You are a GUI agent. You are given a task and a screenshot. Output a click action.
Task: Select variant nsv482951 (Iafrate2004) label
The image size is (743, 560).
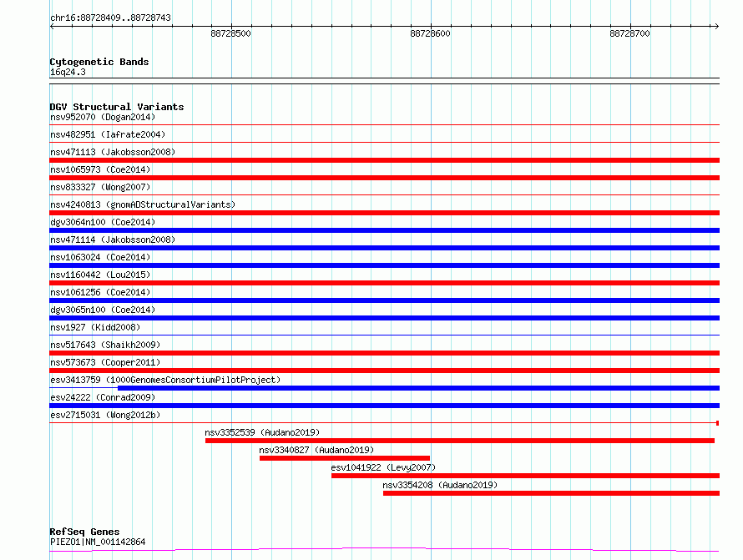[108, 134]
